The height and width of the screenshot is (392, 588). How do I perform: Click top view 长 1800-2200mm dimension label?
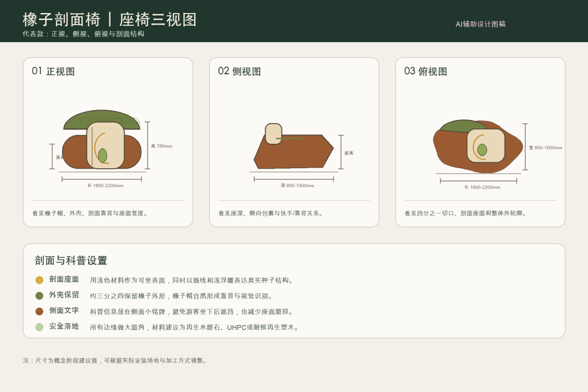pos(482,187)
